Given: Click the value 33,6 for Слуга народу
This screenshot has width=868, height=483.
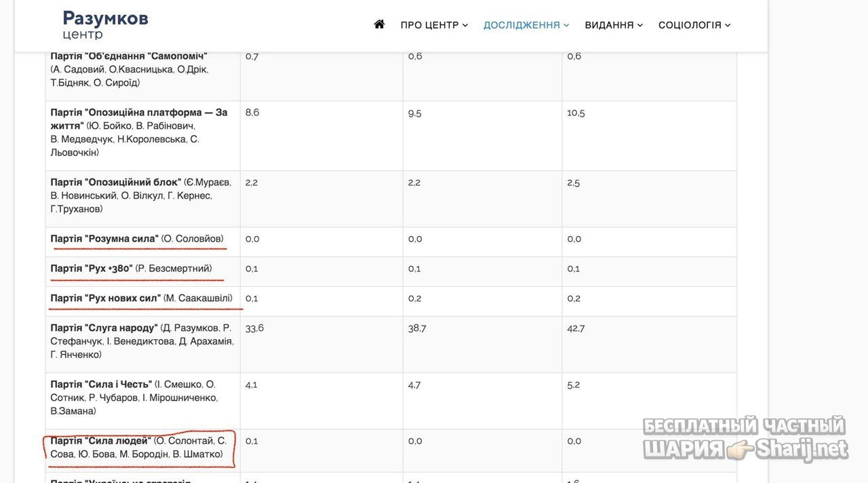Looking at the screenshot, I should [254, 328].
